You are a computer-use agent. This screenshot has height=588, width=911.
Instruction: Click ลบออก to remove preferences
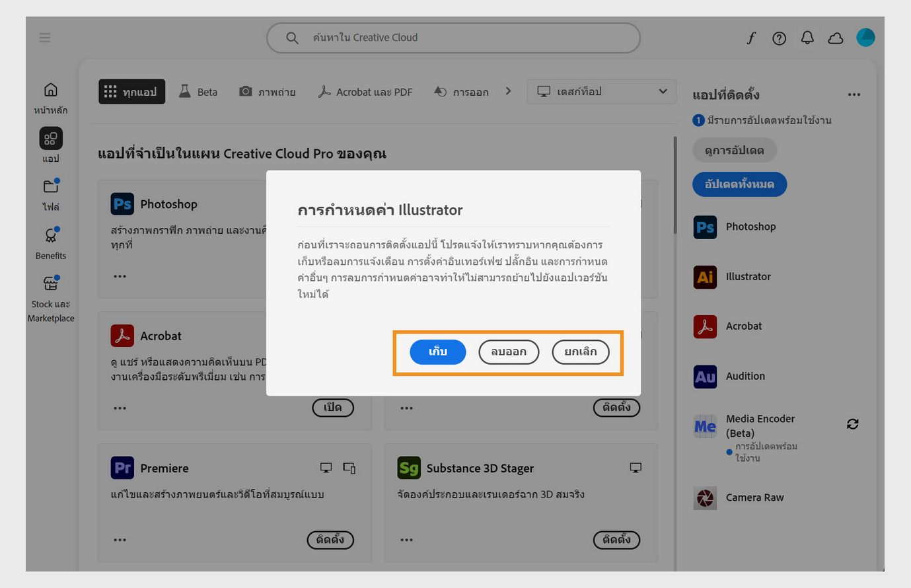(x=509, y=352)
